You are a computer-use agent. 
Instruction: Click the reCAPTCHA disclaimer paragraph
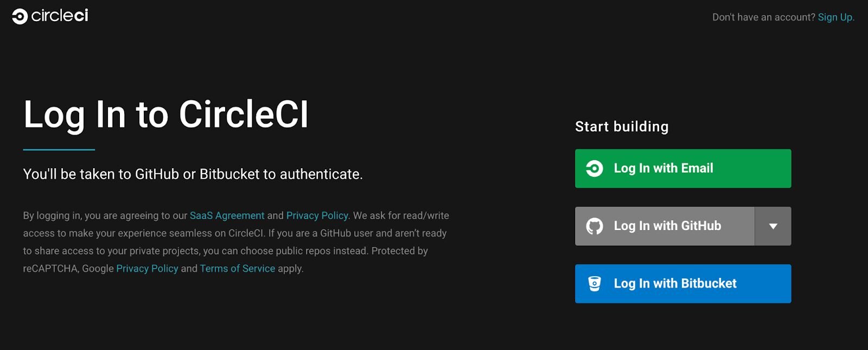[x=235, y=241]
